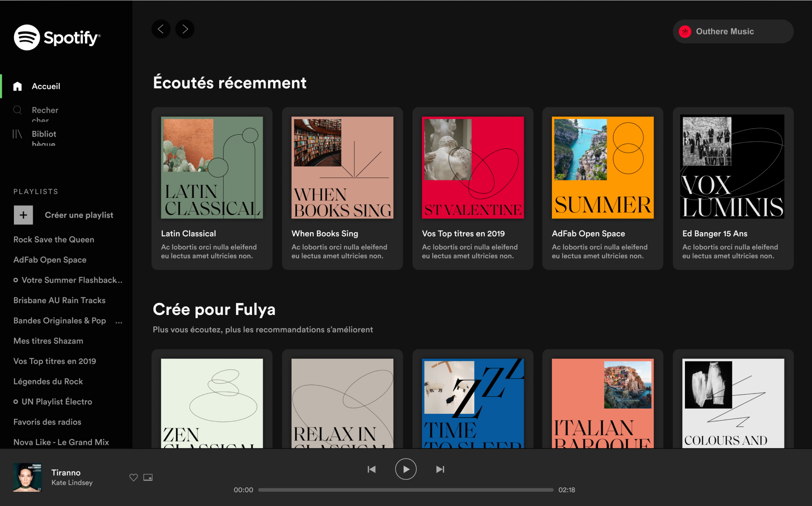Like the Tiranno track with heart icon

tap(133, 477)
